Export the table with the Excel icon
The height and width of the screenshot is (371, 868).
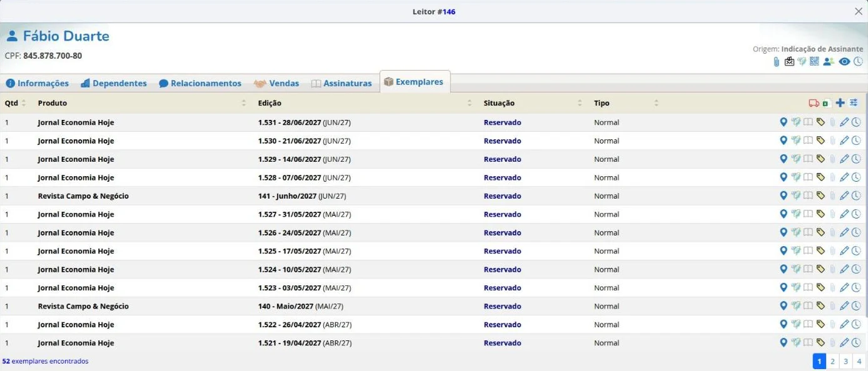825,103
